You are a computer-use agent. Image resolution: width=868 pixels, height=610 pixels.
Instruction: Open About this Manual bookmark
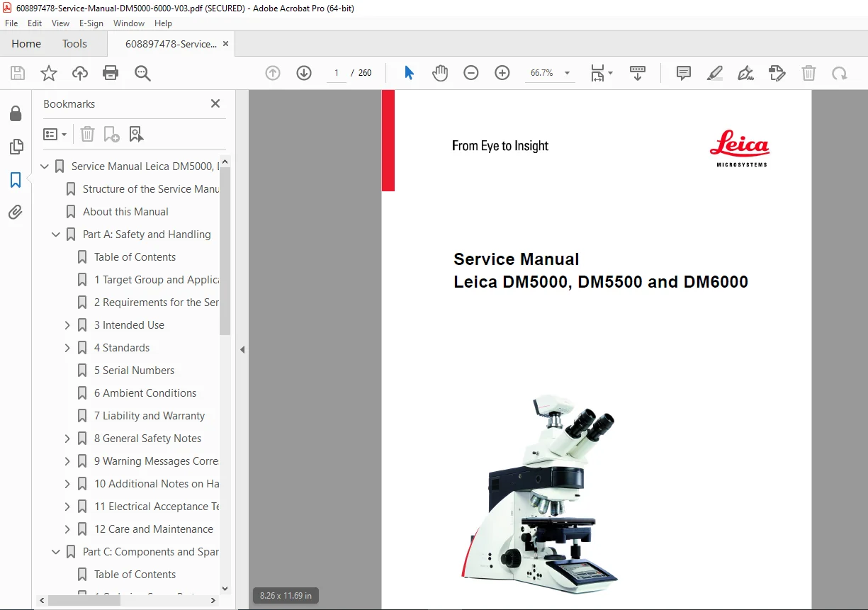[125, 212]
